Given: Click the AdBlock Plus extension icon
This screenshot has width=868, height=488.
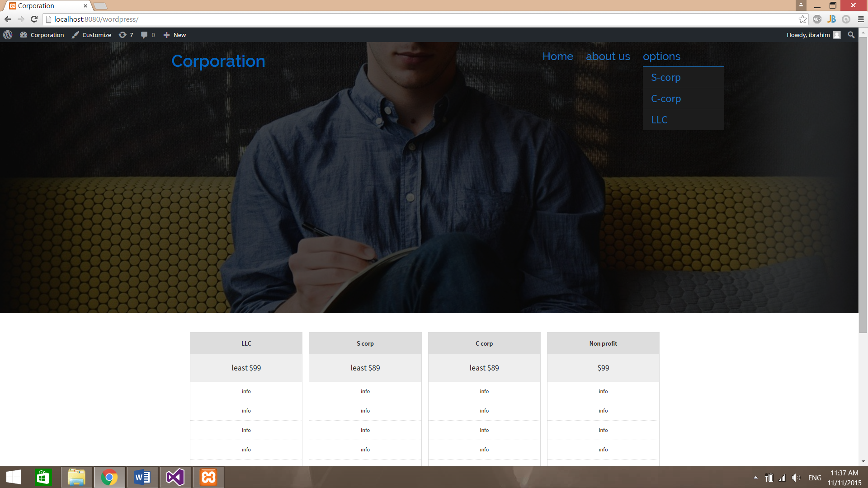Looking at the screenshot, I should coord(817,19).
